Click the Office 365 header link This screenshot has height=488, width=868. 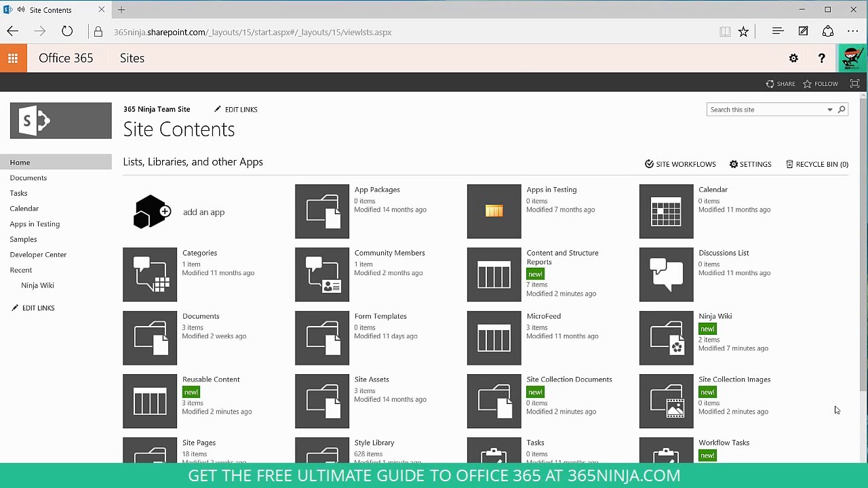pyautogui.click(x=66, y=58)
